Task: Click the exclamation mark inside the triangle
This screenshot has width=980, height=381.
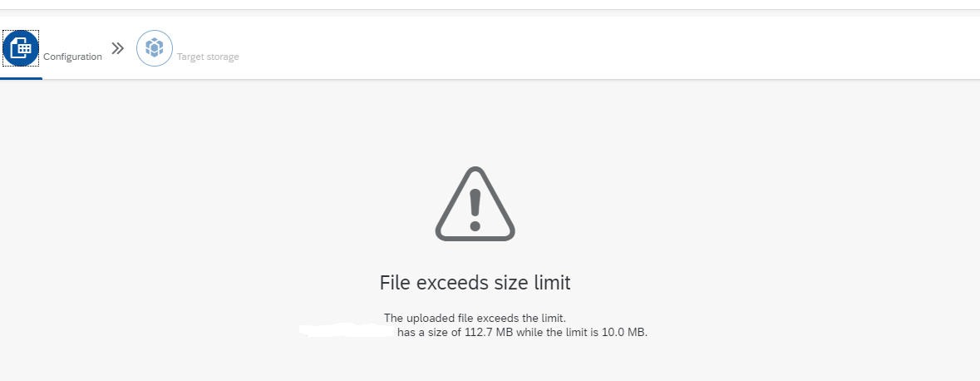Action: point(475,210)
